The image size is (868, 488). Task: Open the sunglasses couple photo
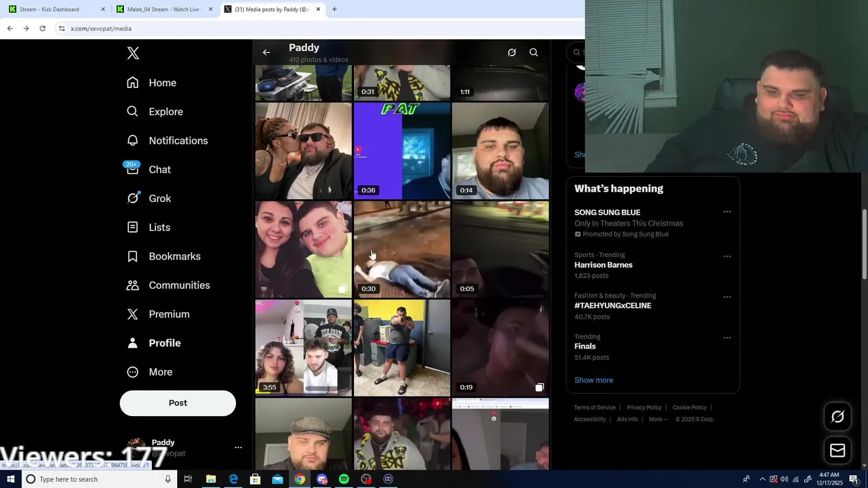(x=303, y=150)
